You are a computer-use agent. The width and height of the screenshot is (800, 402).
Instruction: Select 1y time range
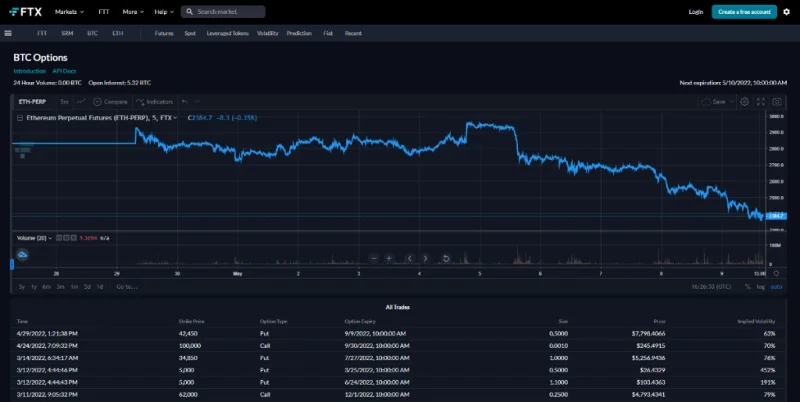click(x=34, y=287)
